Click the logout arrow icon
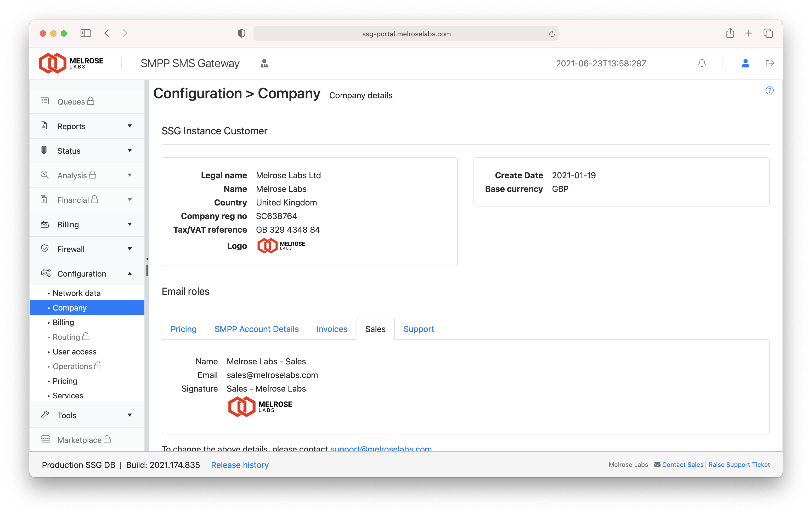The width and height of the screenshot is (812, 516). pos(770,63)
